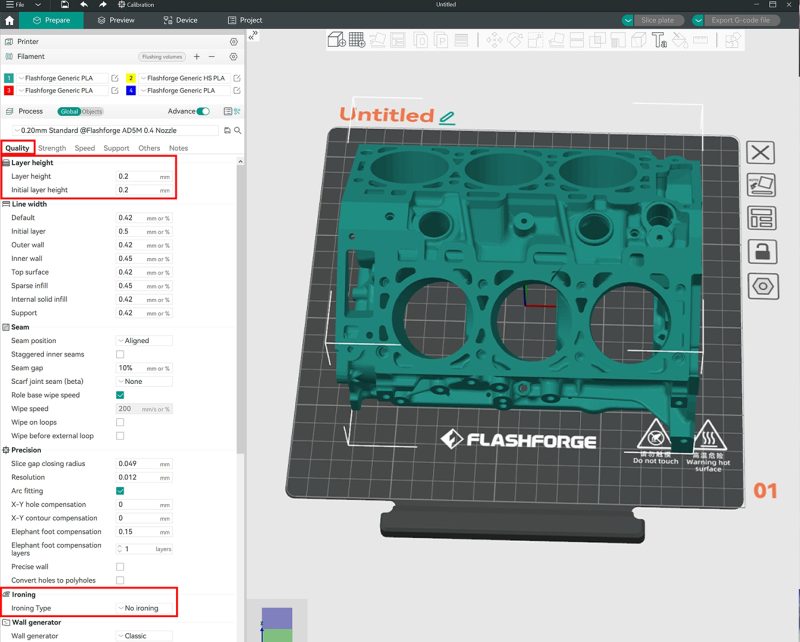
Task: Click the Split to objects icon
Action: coord(421,40)
